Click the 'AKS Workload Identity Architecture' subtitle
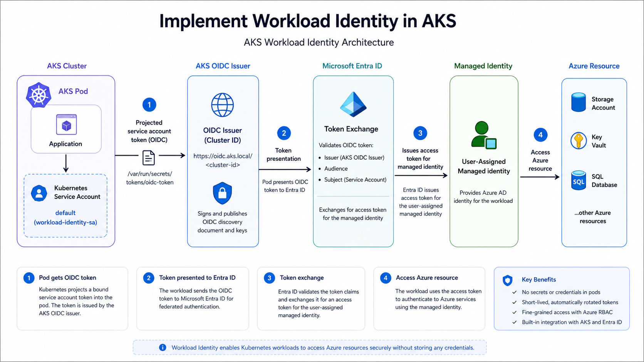644x362 pixels. pyautogui.click(x=319, y=42)
